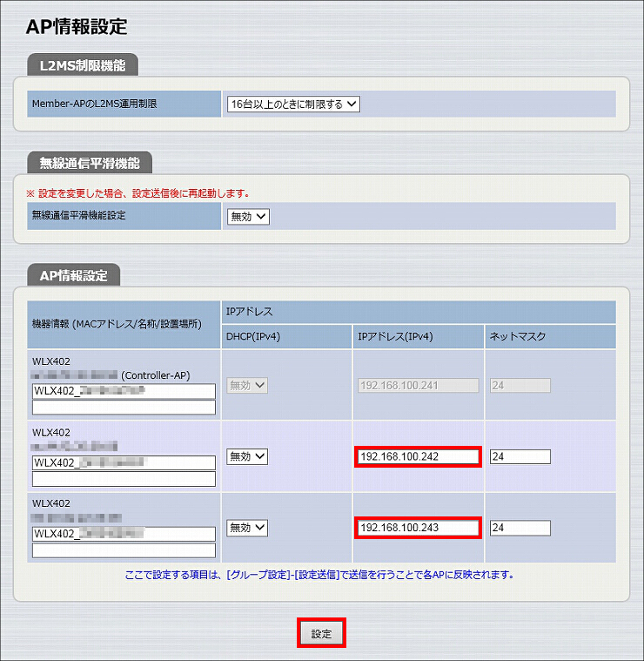The width and height of the screenshot is (644, 661).
Task: Click the 無線通信平滑機能設定 label
Action: [79, 215]
